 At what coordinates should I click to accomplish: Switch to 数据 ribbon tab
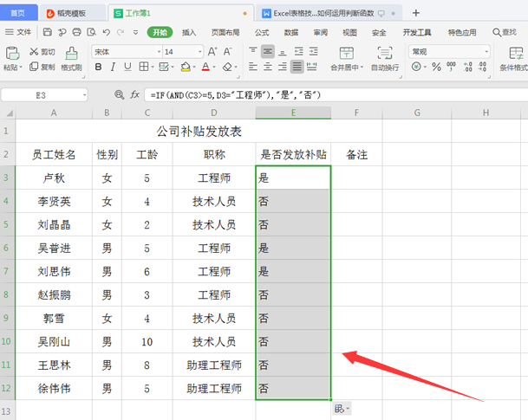(291, 32)
